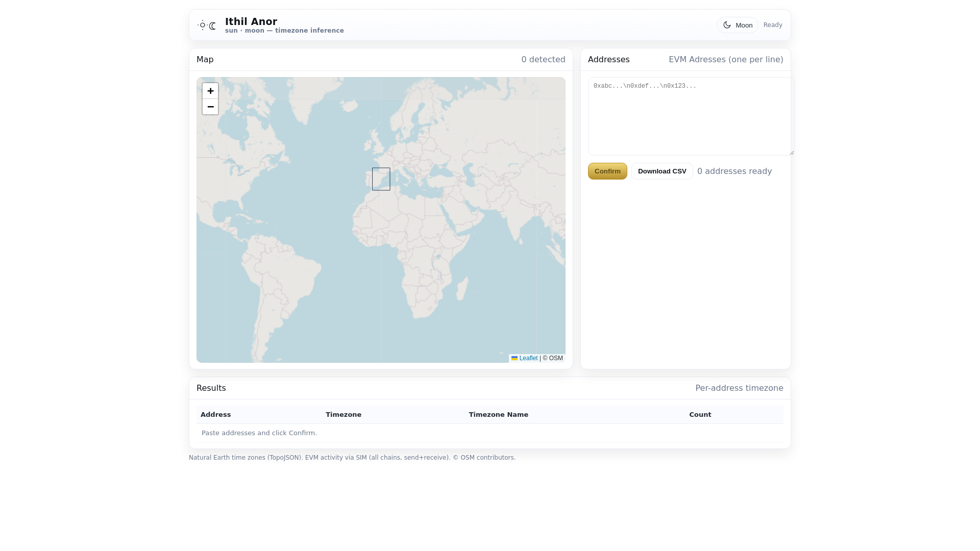Focus the EVM addresses text area
This screenshot has width=980, height=551.
691,116
